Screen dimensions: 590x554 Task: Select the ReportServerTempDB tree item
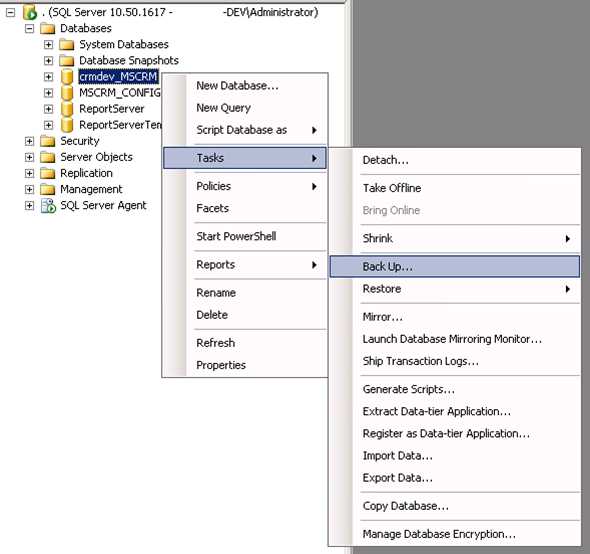tap(120, 125)
